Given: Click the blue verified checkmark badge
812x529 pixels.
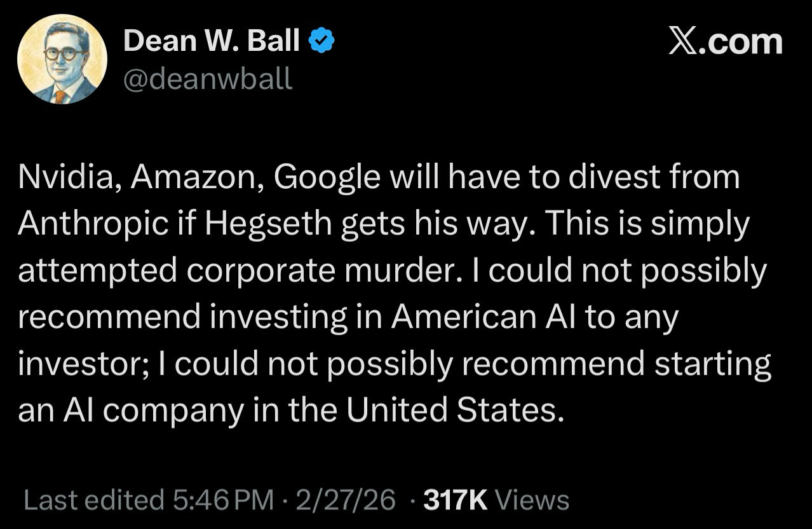Looking at the screenshot, I should tap(322, 43).
